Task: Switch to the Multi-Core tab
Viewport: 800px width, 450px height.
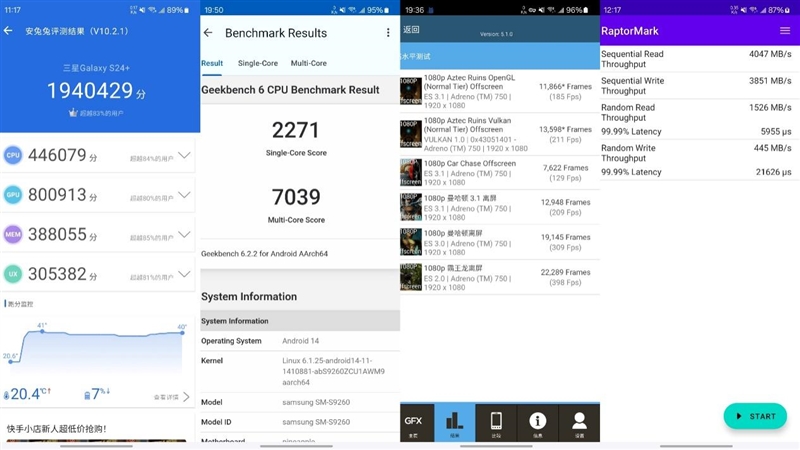Action: [x=309, y=63]
